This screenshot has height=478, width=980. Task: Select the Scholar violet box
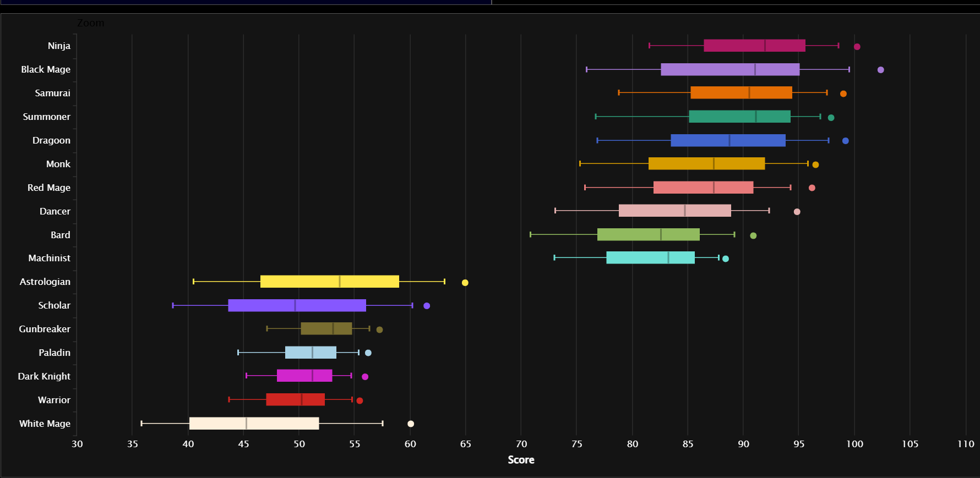coord(297,305)
